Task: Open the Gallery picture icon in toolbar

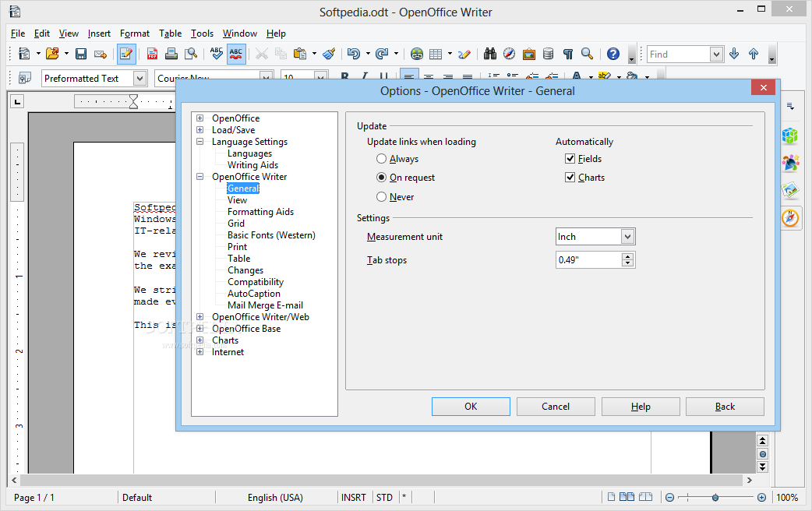Action: (x=528, y=54)
